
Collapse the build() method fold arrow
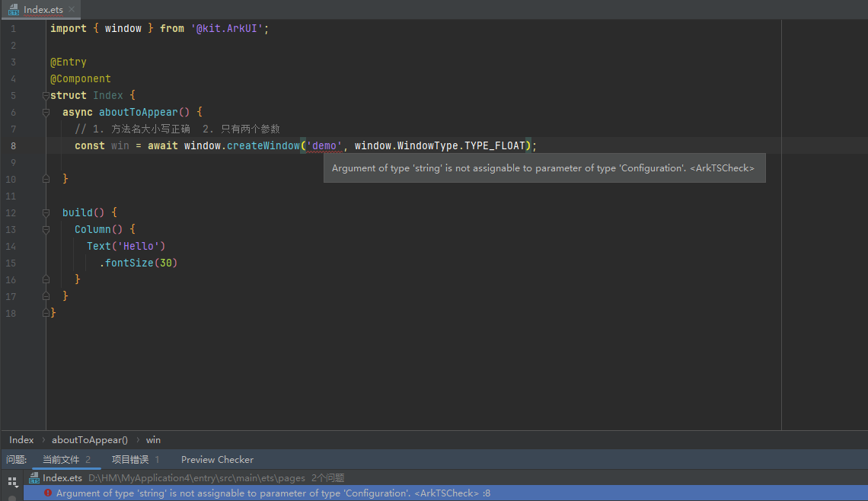point(45,212)
